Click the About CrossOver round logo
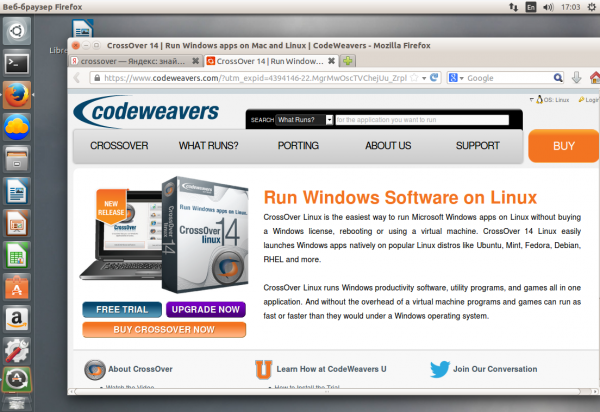 pos(95,370)
